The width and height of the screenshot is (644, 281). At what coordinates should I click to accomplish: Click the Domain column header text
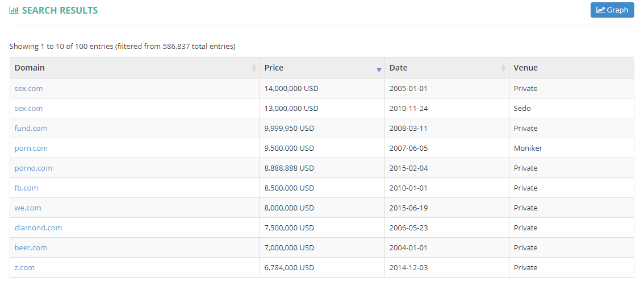pyautogui.click(x=30, y=68)
